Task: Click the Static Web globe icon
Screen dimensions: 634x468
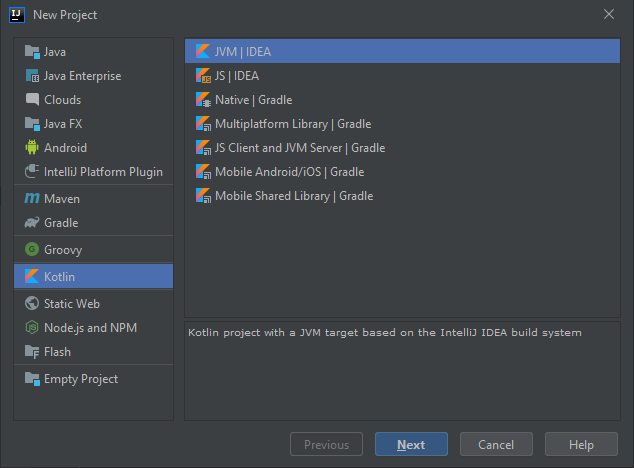Action: pyautogui.click(x=32, y=304)
